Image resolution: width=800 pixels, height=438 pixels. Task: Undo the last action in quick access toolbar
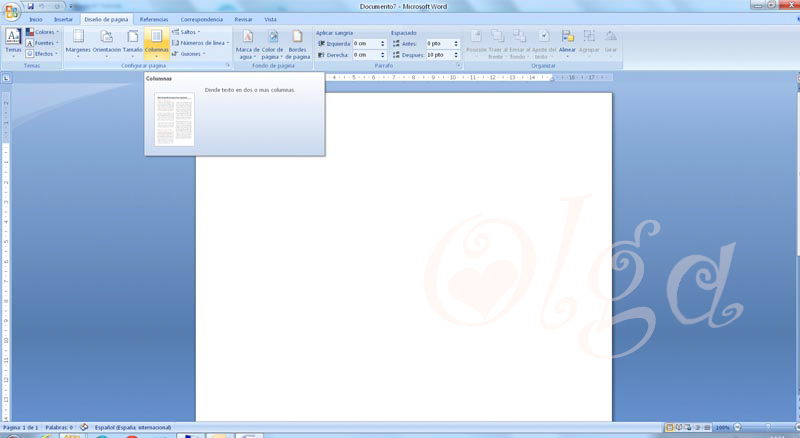pos(42,6)
